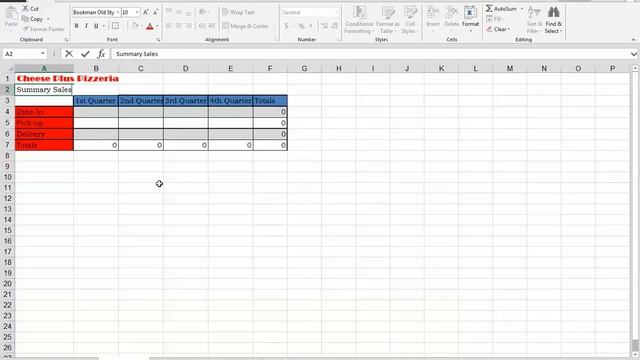Select the Cheese Plus Pizzeria title cell

(44, 78)
